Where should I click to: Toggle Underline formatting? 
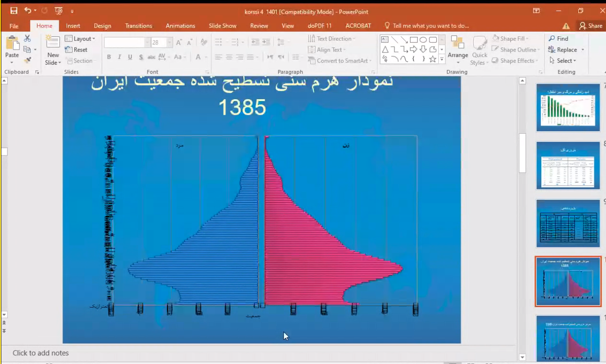[130, 57]
